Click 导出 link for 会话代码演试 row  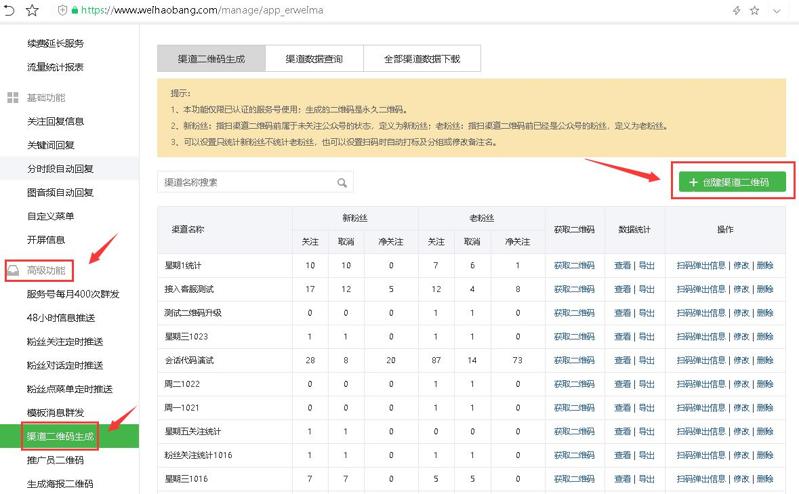click(647, 360)
